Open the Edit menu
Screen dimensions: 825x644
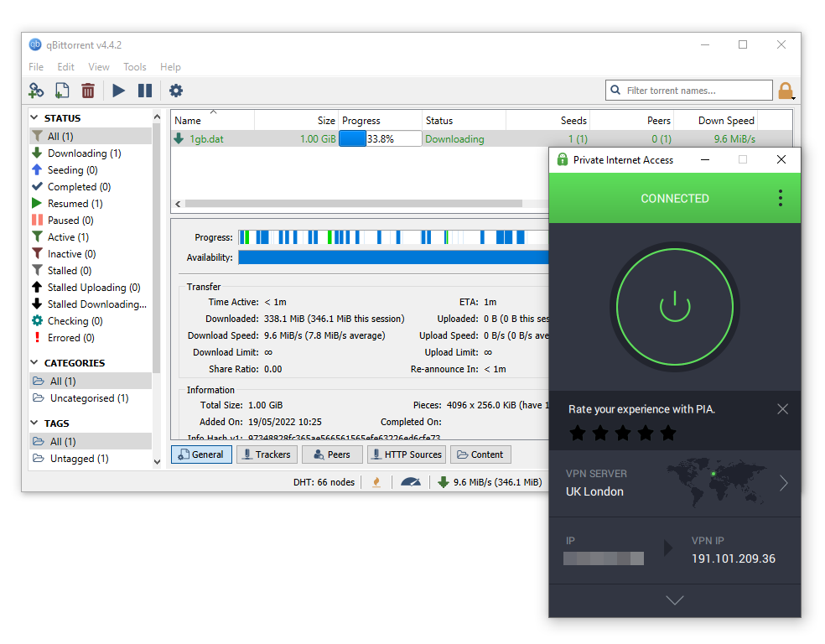click(x=65, y=67)
